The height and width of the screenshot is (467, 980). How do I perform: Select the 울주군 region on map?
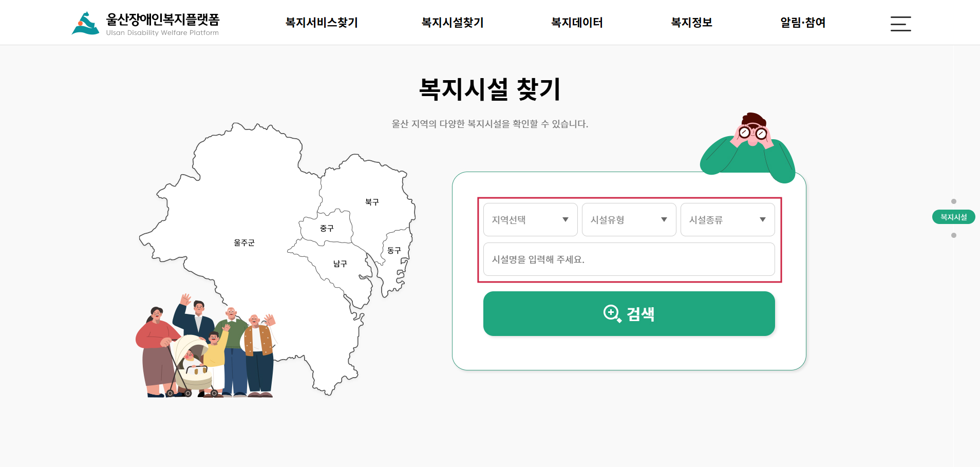244,242
